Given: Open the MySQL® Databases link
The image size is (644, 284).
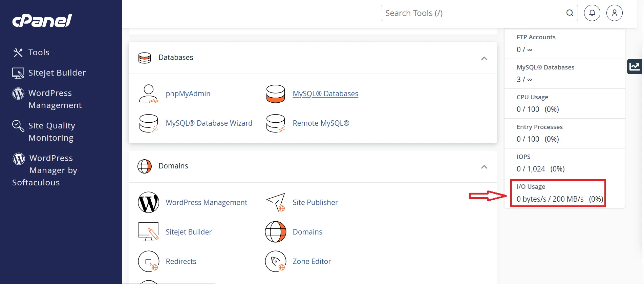Looking at the screenshot, I should (x=325, y=94).
